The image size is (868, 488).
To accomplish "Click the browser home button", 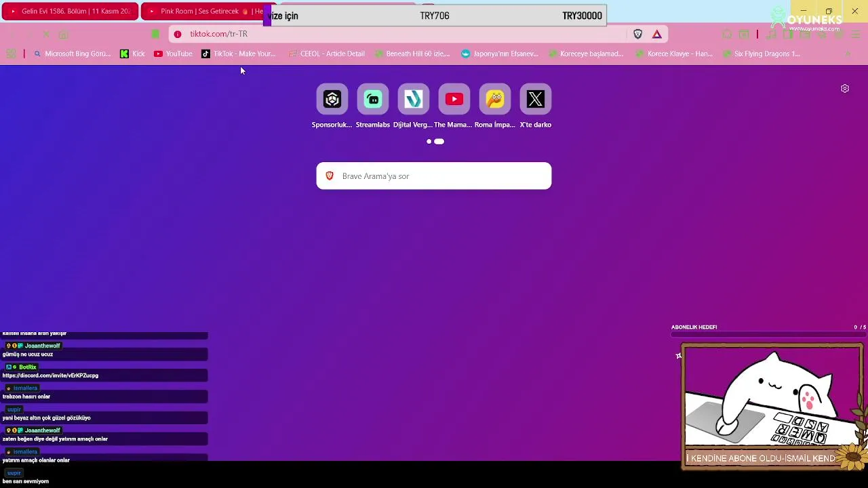I will point(63,34).
